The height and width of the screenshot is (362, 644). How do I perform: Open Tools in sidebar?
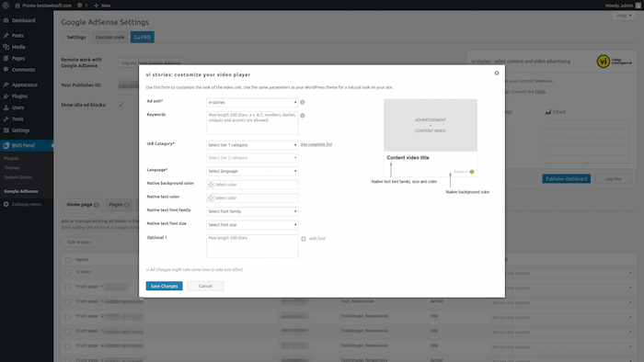tap(17, 119)
